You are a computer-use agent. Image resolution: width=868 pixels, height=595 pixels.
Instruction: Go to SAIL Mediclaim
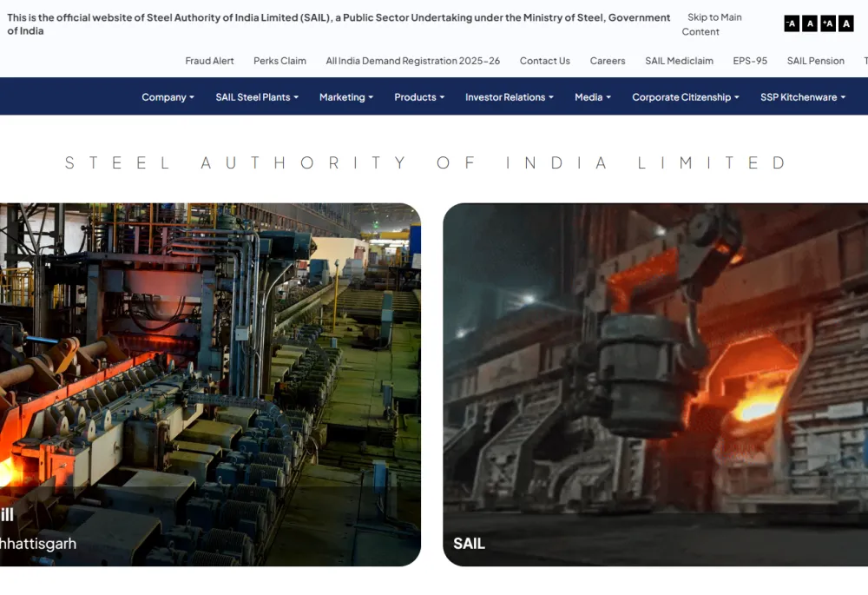tap(679, 61)
